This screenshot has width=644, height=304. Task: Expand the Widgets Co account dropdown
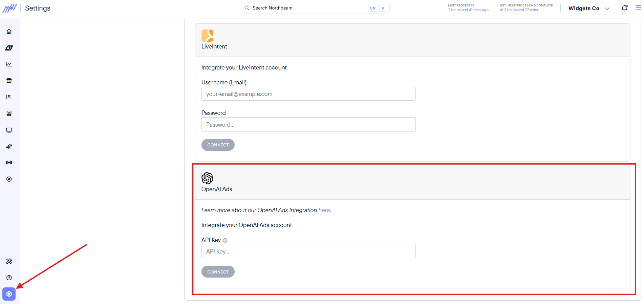(589, 8)
